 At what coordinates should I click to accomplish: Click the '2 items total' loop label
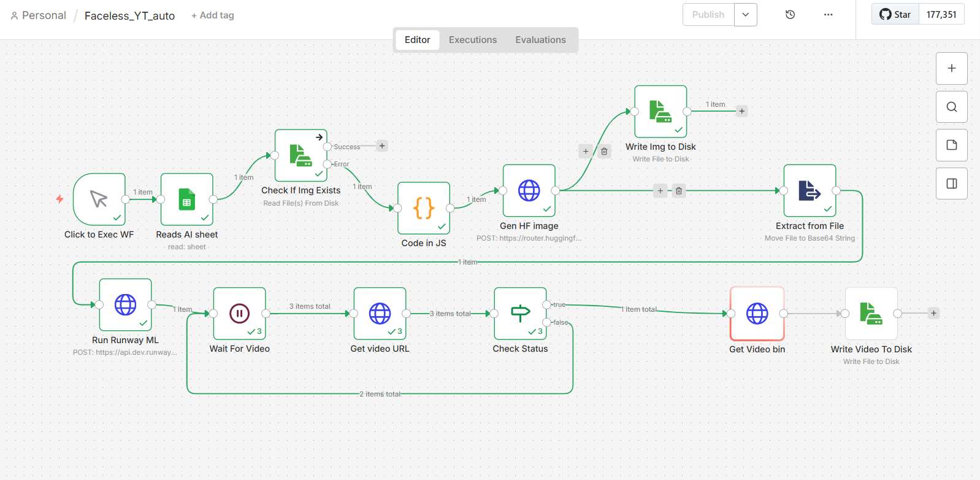tap(380, 394)
